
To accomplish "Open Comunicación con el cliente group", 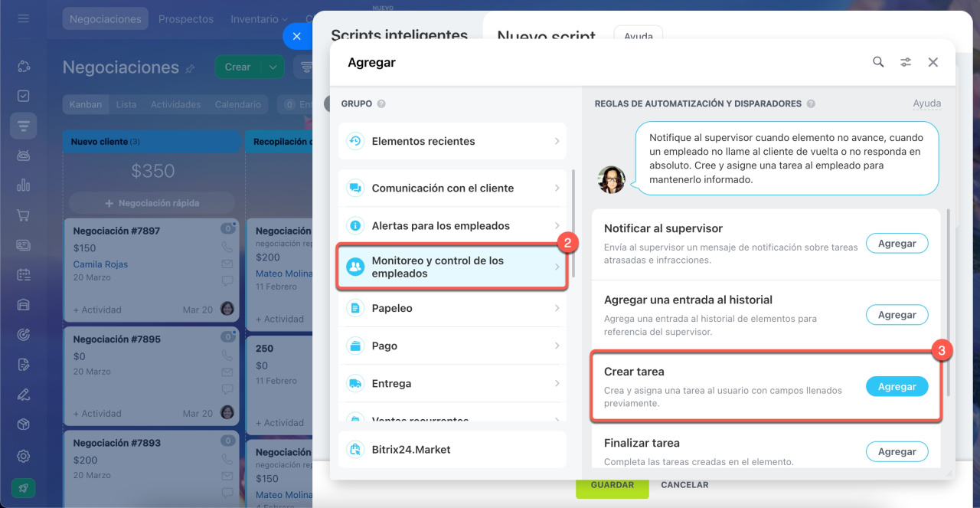I will click(x=452, y=188).
